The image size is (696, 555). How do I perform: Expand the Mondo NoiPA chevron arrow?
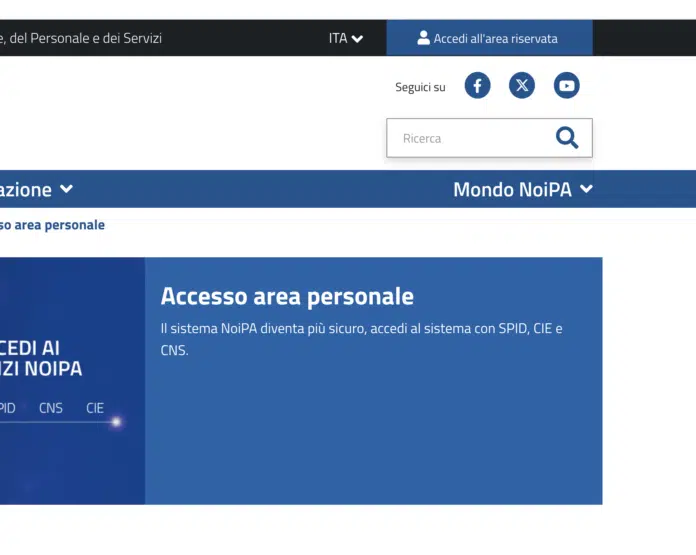(586, 189)
